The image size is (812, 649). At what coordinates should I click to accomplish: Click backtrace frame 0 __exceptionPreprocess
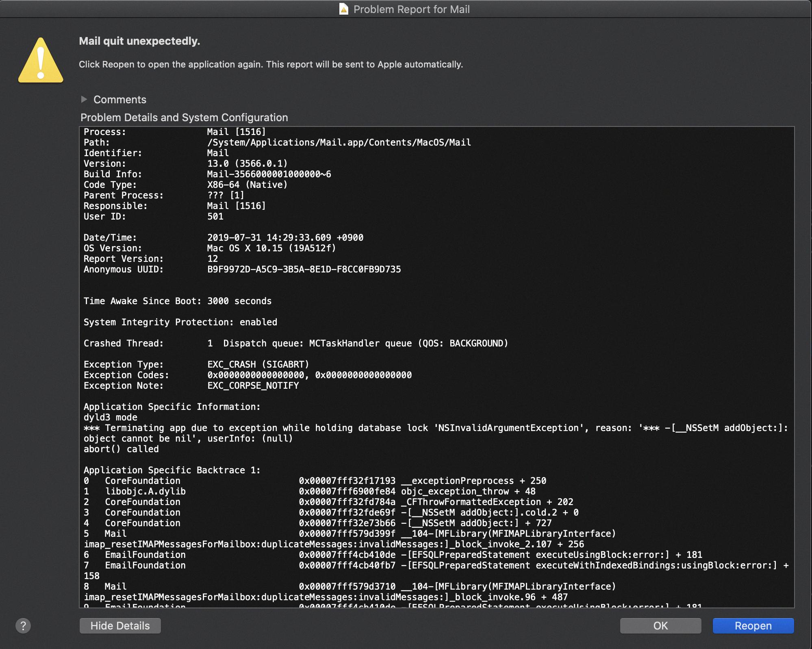pyautogui.click(x=473, y=481)
